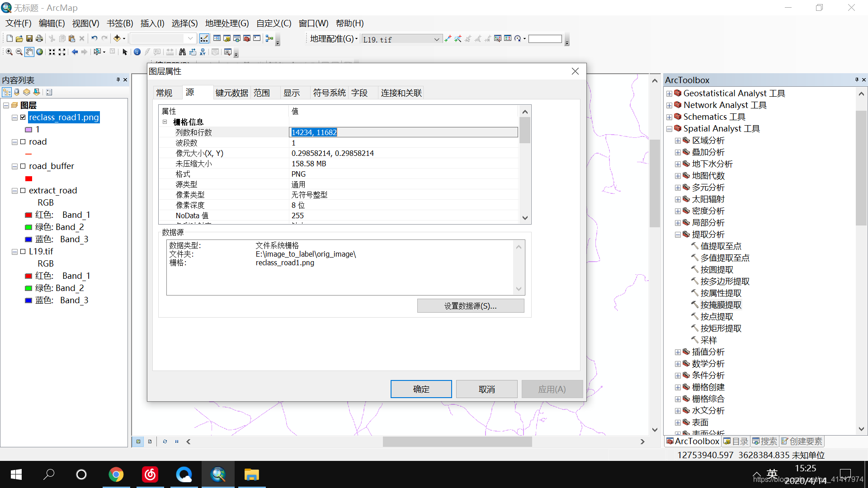Click the map horizontal scrollbar thumb
This screenshot has width=868, height=488.
click(x=457, y=441)
